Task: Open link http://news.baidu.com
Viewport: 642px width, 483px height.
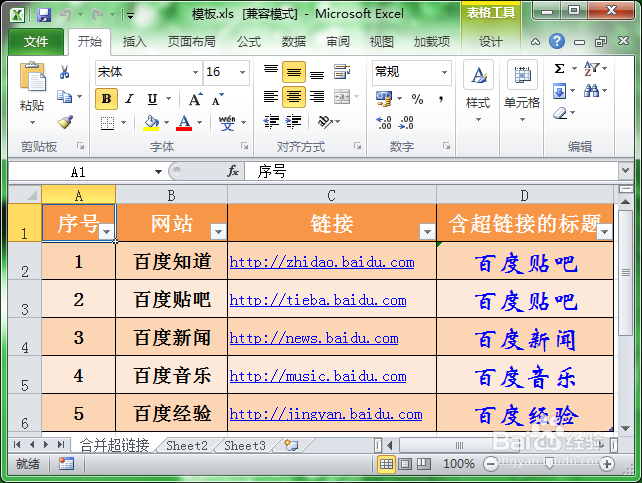Action: tap(314, 338)
